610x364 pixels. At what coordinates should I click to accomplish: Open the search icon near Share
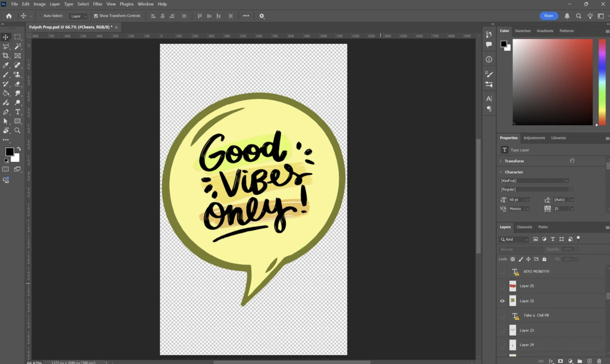click(579, 16)
